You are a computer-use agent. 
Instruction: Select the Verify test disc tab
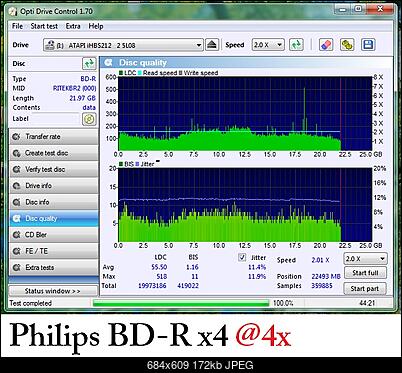[x=54, y=169]
